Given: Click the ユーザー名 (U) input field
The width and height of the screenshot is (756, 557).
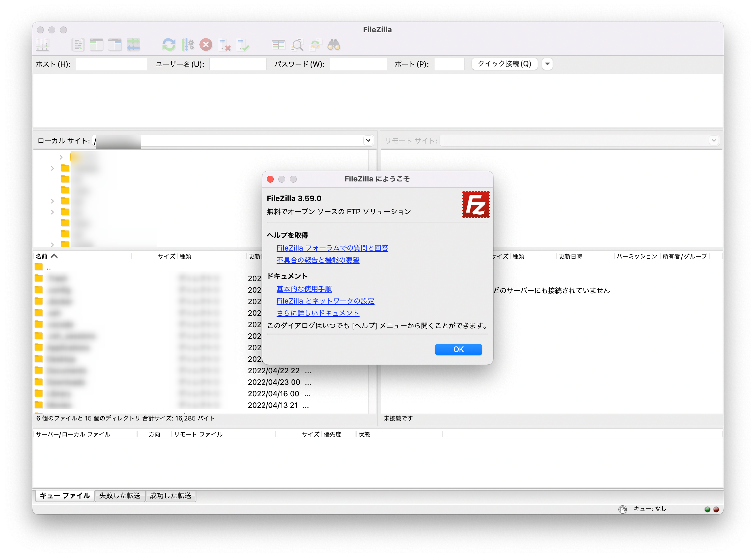Looking at the screenshot, I should click(x=238, y=64).
